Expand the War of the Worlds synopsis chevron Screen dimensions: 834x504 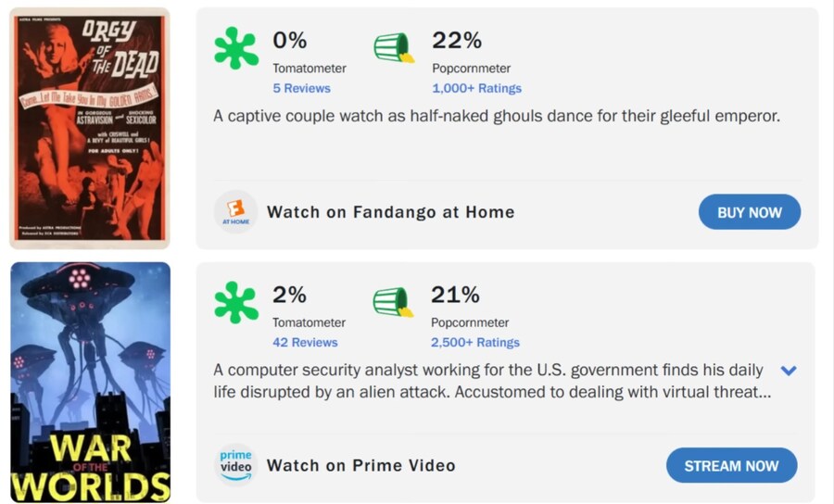(789, 371)
